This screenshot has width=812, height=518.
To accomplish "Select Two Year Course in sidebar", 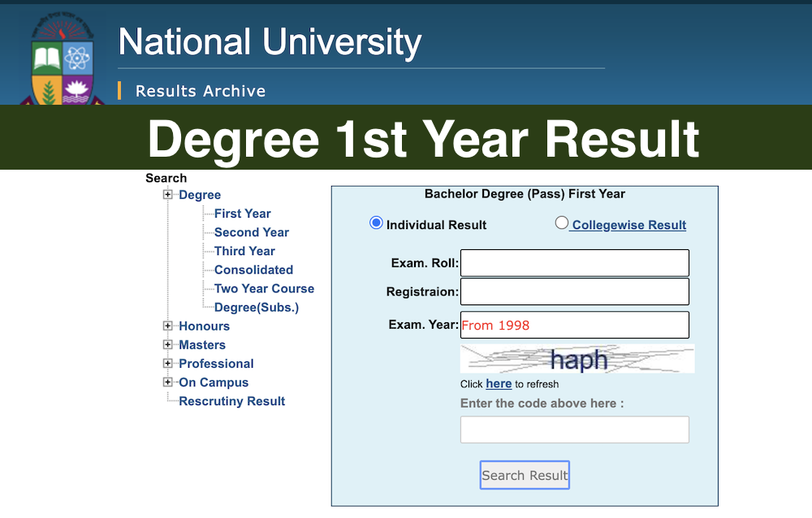I will tap(264, 288).
